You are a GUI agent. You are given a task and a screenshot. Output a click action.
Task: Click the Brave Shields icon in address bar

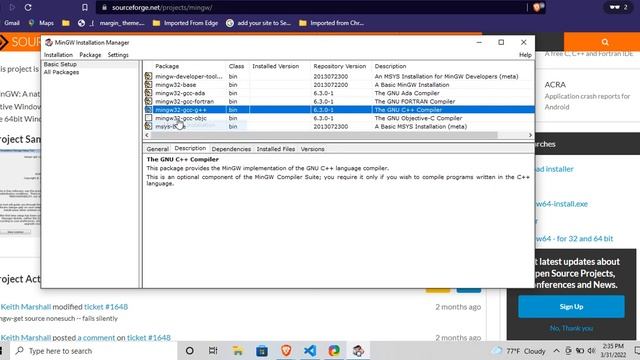point(537,7)
